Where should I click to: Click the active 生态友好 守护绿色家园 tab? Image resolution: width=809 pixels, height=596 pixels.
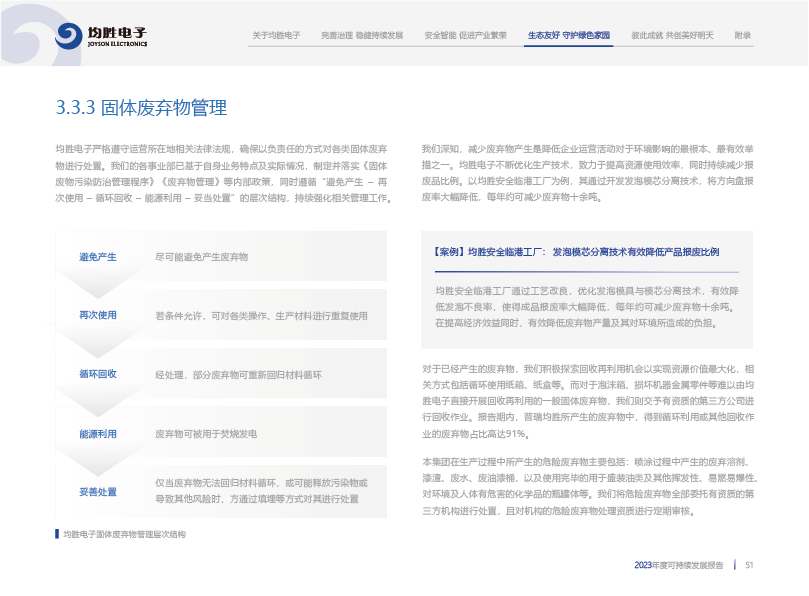[x=568, y=35]
